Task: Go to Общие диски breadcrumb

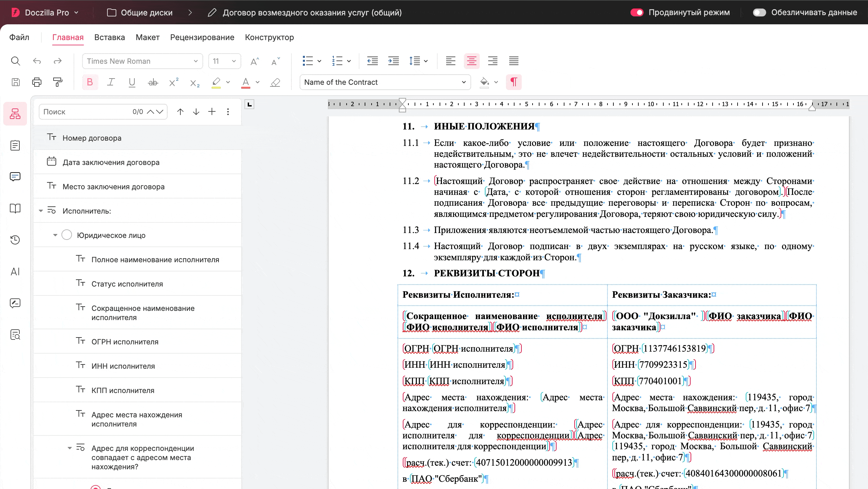Action: pos(140,12)
